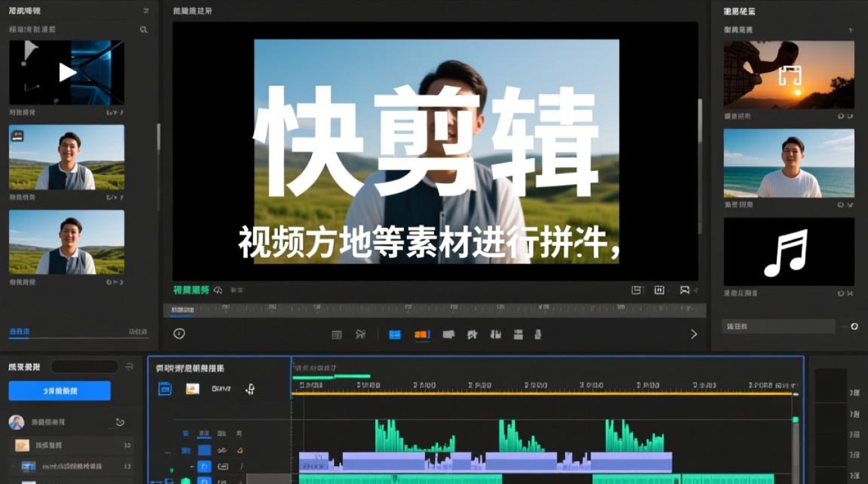Click the blue calendar icon in the timeline header
This screenshot has width=868, height=484.
click(165, 388)
